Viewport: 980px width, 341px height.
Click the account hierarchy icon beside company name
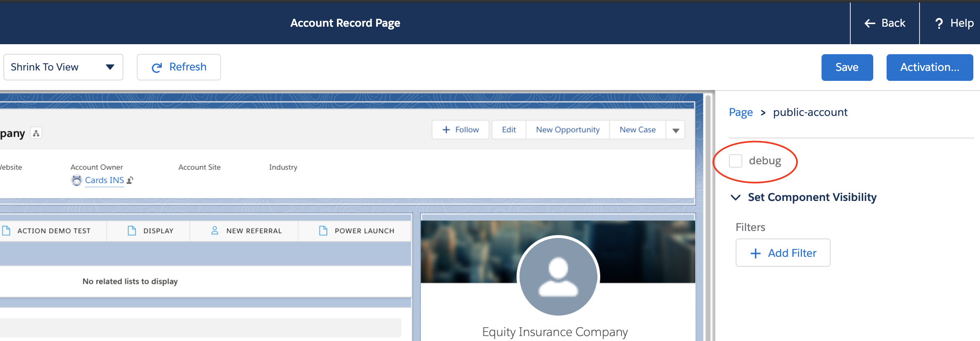click(x=36, y=133)
